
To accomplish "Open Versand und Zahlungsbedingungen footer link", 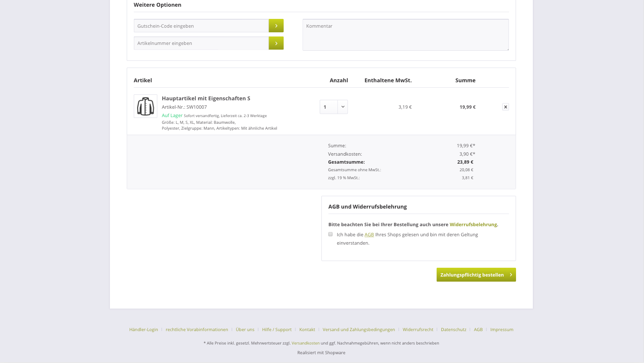I will tap(359, 329).
